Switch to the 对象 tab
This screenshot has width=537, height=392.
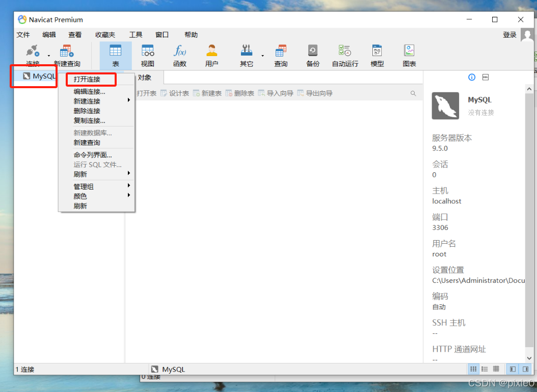pyautogui.click(x=145, y=78)
